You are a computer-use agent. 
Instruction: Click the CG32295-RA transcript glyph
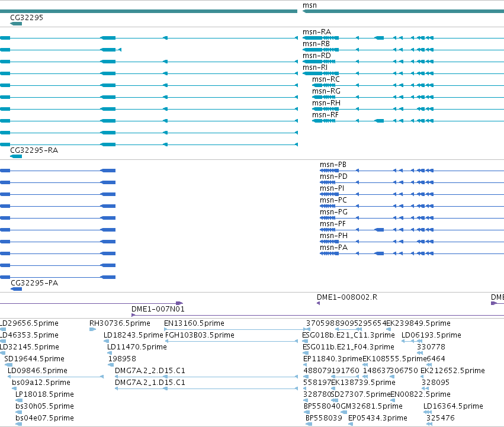click(x=16, y=156)
